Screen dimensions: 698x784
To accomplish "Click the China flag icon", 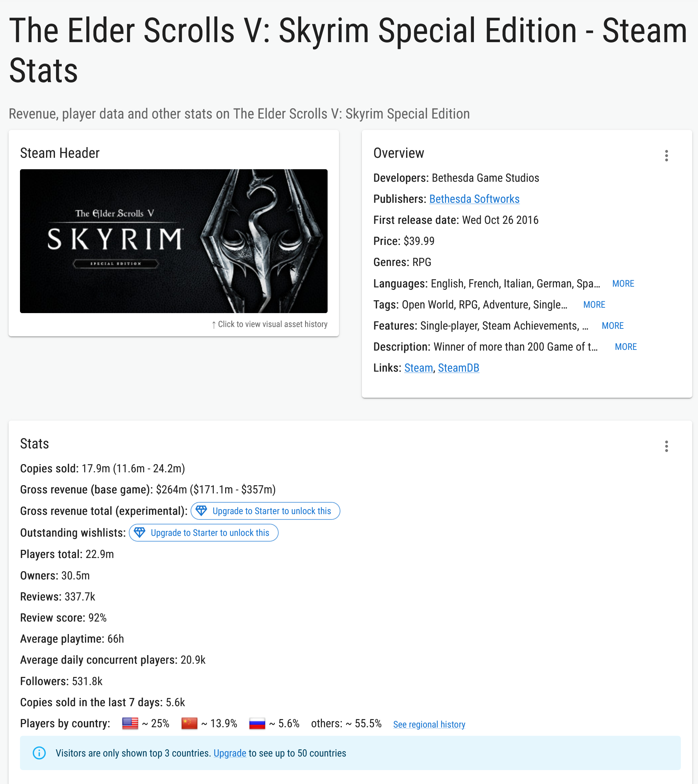I will tap(189, 723).
